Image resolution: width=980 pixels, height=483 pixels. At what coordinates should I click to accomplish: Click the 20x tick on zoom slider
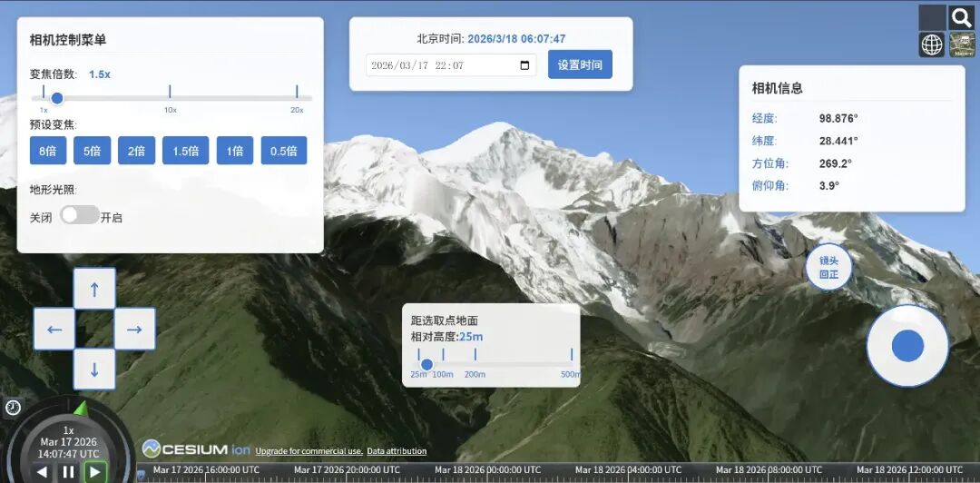[297, 92]
